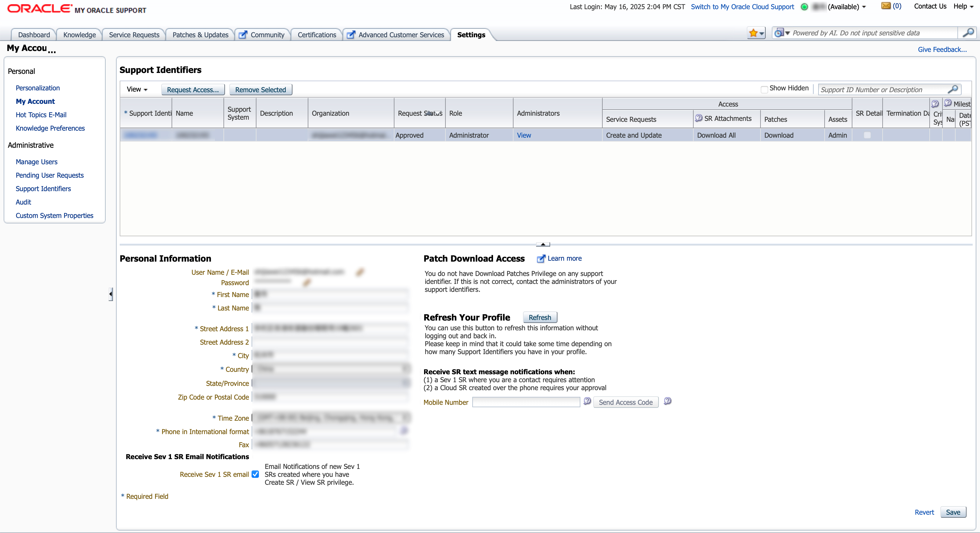Open Manage Users link in sidebar
Viewport: 980px width, 533px height.
[37, 162]
